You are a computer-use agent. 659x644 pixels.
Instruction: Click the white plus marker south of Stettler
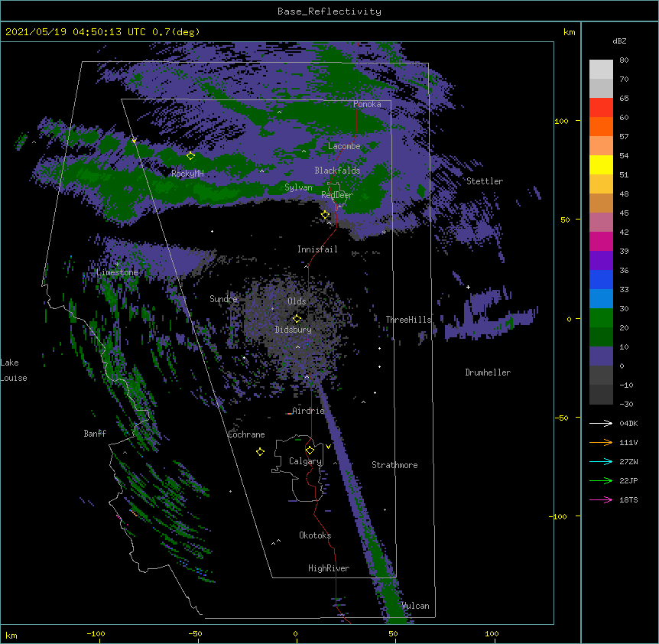[468, 287]
